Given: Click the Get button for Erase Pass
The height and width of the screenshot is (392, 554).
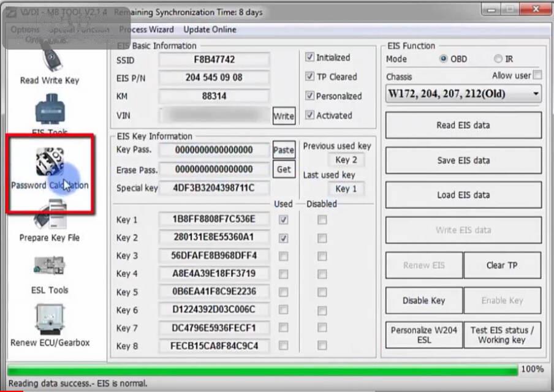Looking at the screenshot, I should 284,169.
